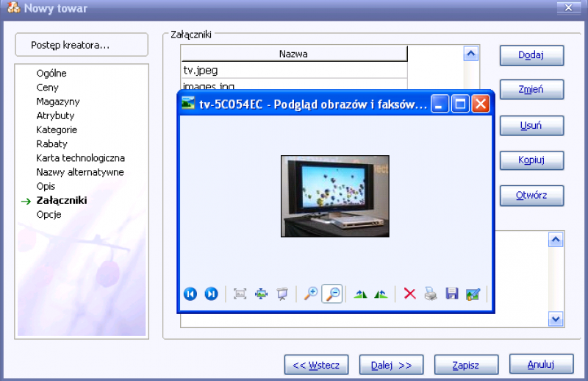Viewport: 588px width, 381px height.
Task: Print the image
Action: click(x=431, y=293)
